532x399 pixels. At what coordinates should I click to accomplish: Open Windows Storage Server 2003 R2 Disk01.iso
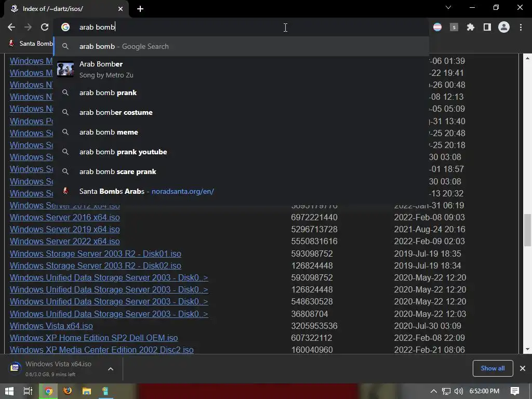click(96, 254)
